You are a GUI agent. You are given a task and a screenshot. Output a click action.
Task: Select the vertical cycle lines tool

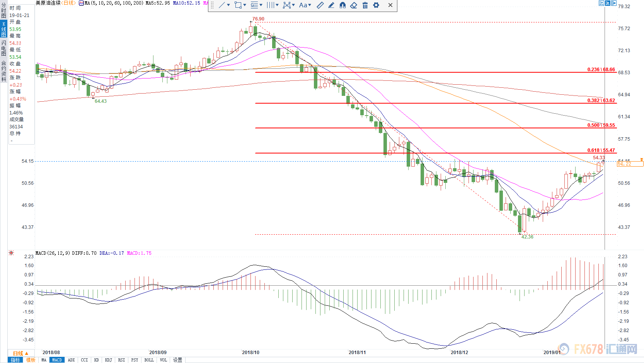click(271, 5)
